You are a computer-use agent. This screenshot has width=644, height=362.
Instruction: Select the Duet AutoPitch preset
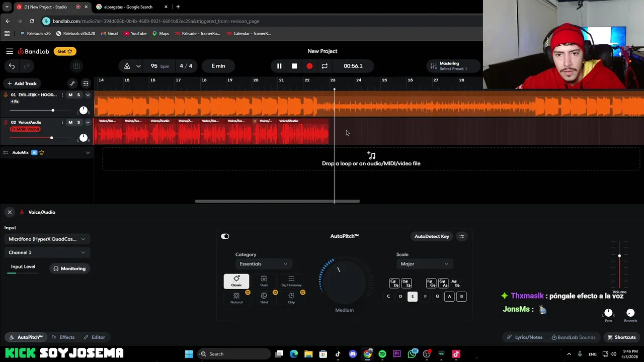[264, 281]
